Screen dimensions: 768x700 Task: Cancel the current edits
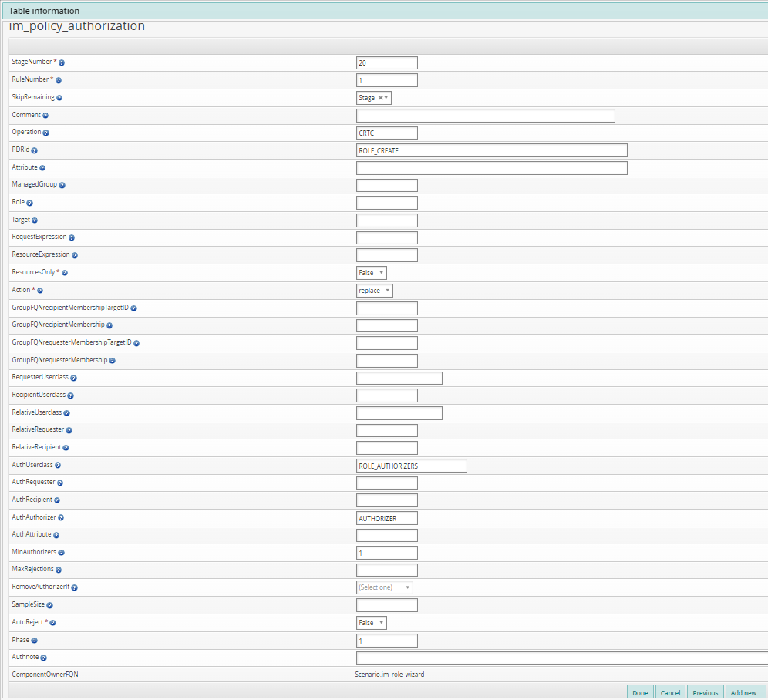click(x=670, y=692)
